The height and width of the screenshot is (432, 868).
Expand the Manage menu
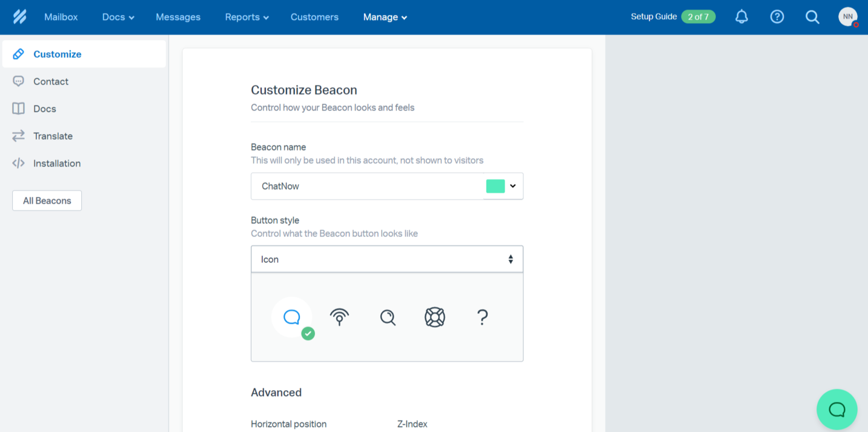tap(385, 17)
